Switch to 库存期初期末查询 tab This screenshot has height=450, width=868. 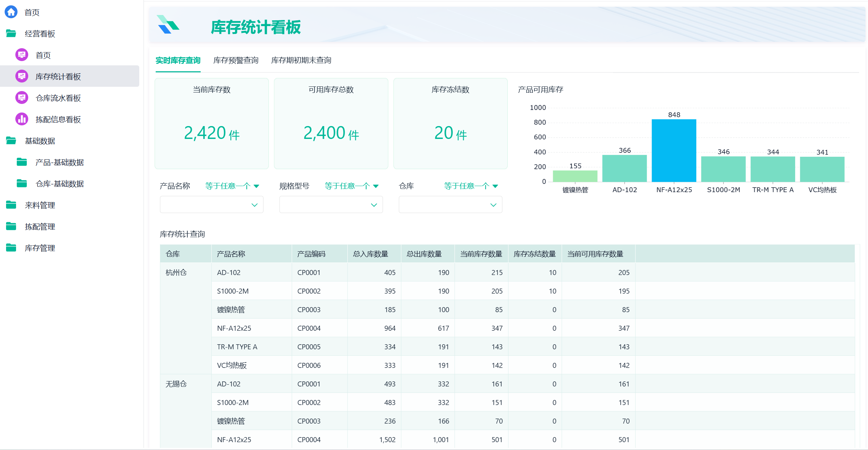[301, 60]
